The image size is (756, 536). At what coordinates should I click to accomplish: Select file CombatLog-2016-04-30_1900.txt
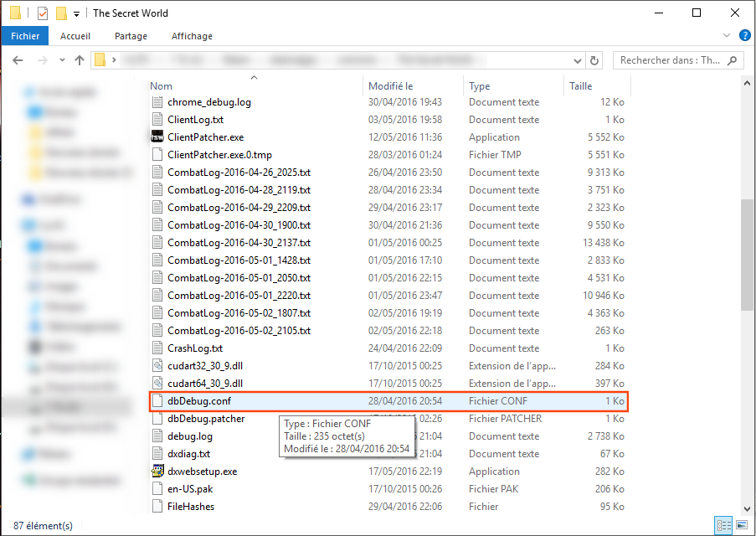(x=239, y=225)
